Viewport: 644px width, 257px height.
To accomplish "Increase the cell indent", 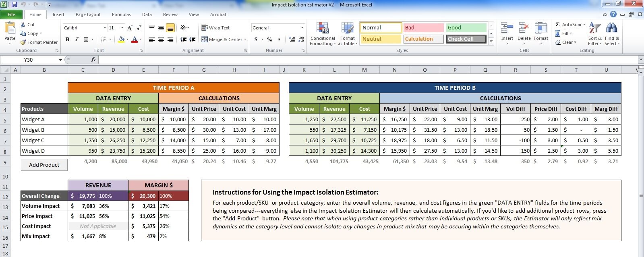I will [x=193, y=39].
